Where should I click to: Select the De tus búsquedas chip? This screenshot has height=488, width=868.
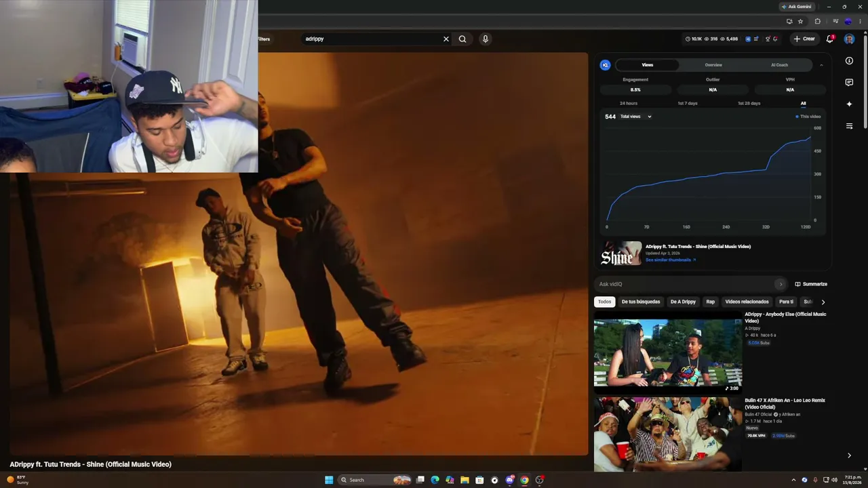641,302
